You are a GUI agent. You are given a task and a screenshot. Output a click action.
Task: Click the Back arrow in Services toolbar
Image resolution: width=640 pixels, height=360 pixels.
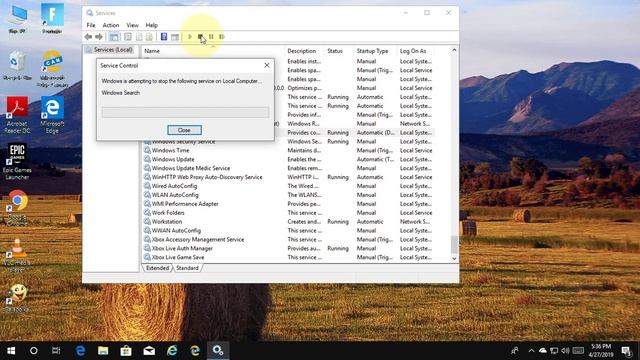(x=88, y=37)
